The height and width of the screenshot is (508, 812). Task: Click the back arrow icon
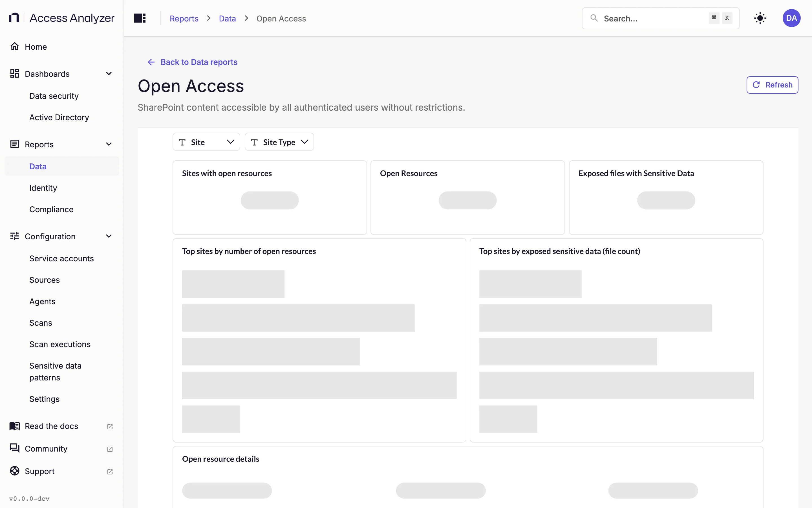point(151,62)
